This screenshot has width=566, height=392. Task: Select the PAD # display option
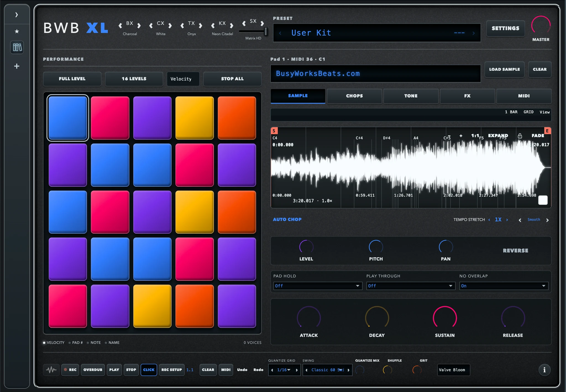[76, 343]
